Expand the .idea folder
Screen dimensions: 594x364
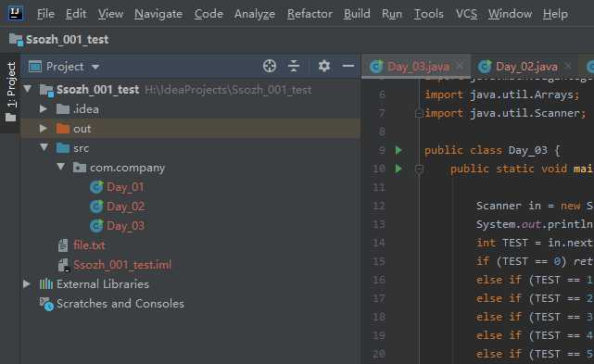point(44,109)
